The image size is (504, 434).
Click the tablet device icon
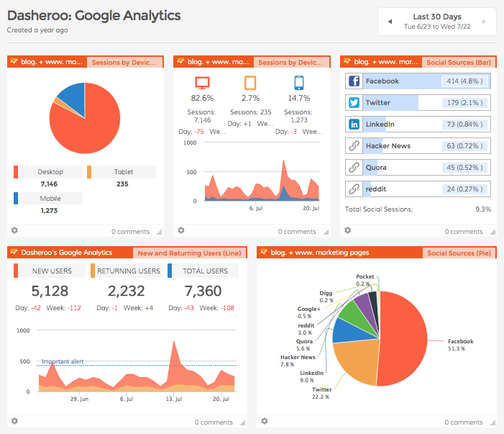click(x=250, y=82)
